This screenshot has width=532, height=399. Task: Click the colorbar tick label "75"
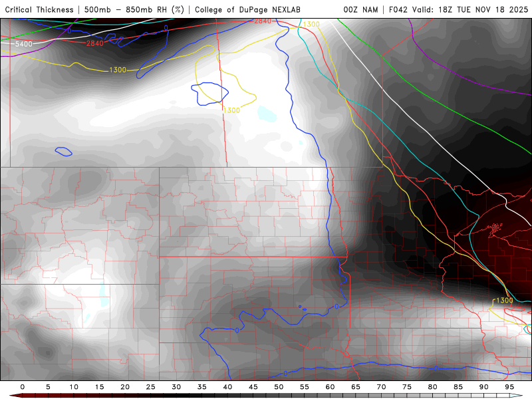[x=407, y=387]
